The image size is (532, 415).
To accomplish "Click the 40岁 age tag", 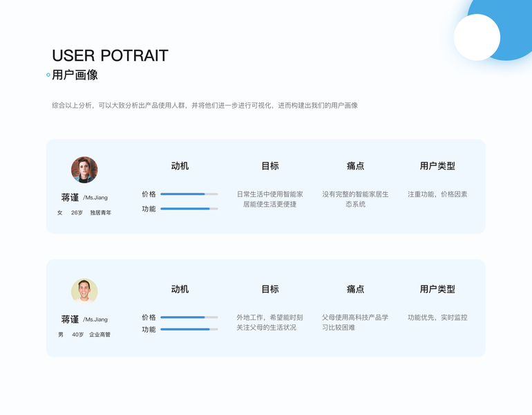I will tap(77, 335).
